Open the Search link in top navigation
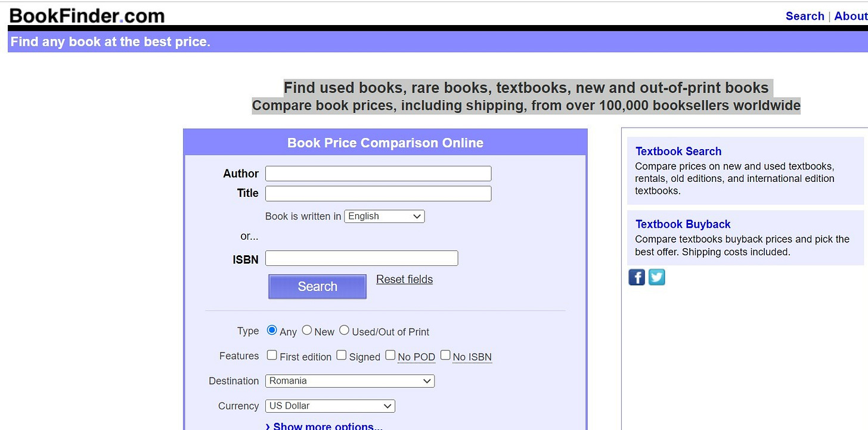The width and height of the screenshot is (868, 430). coord(805,16)
